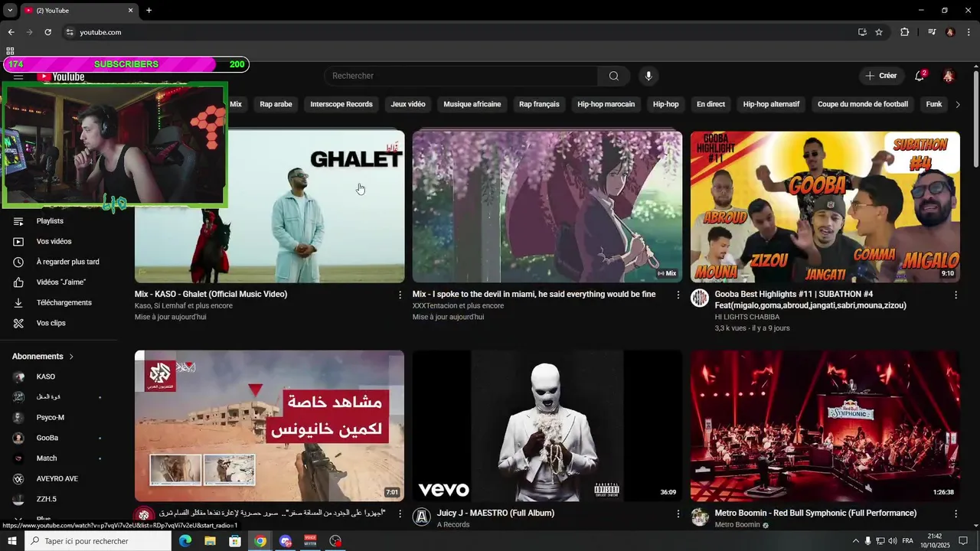This screenshot has height=551, width=980.
Task: Open Windows Start menu
Action: (11, 541)
